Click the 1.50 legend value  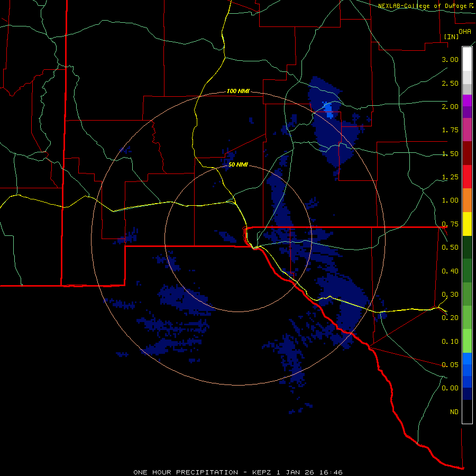point(450,153)
